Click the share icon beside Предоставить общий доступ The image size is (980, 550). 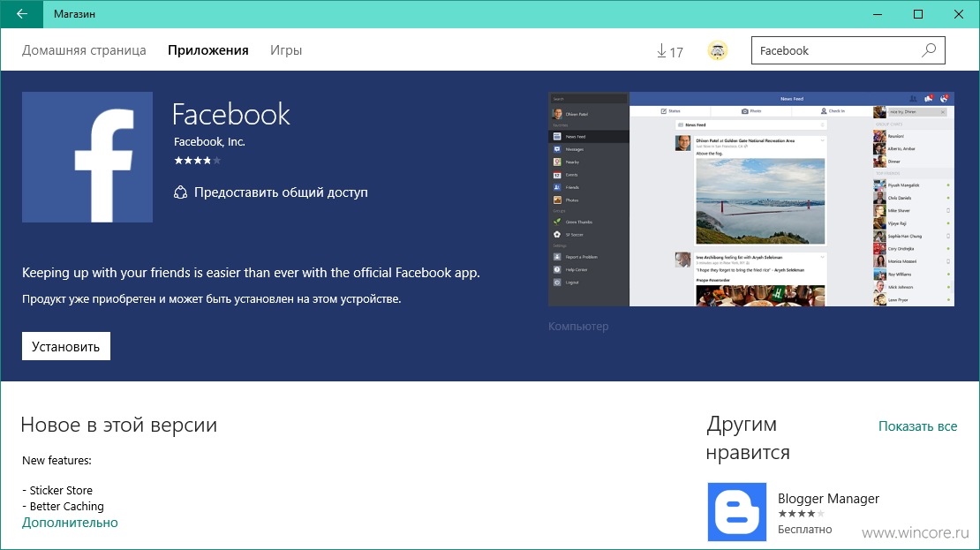(180, 192)
